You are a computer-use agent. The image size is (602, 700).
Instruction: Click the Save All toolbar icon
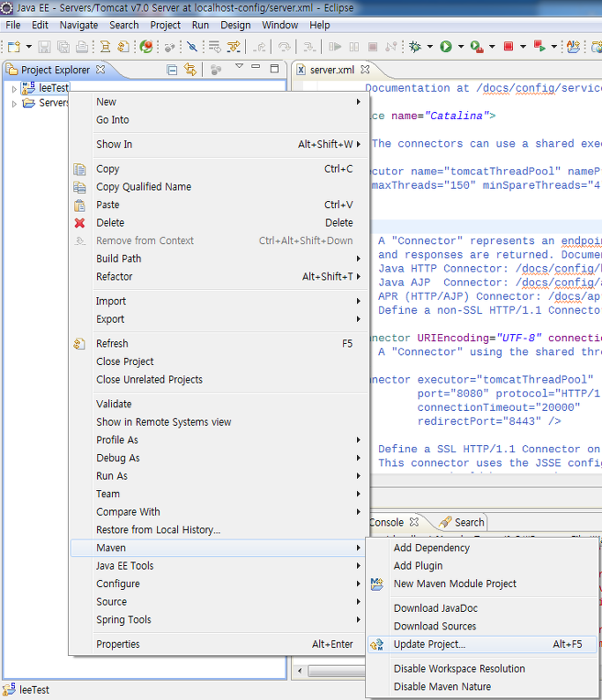pos(63,47)
